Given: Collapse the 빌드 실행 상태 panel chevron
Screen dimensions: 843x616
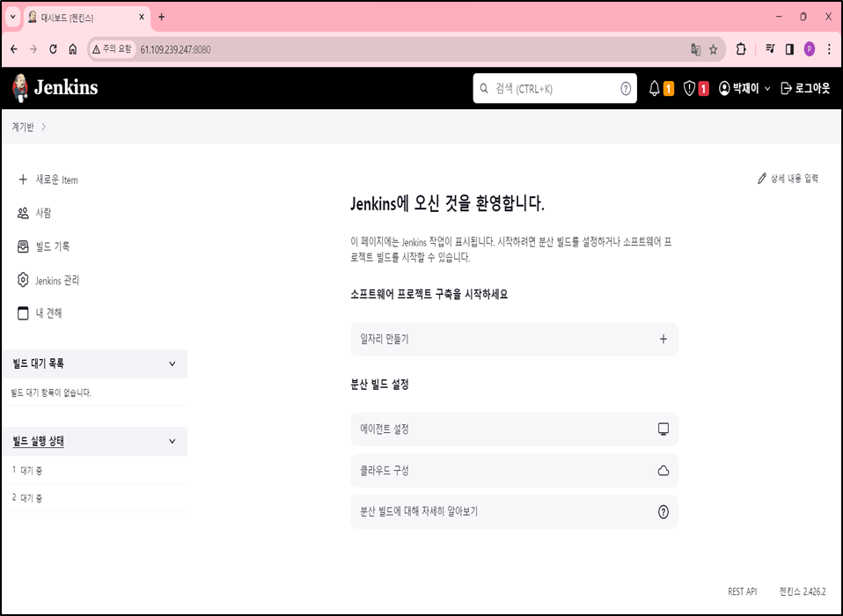Looking at the screenshot, I should pyautogui.click(x=172, y=441).
